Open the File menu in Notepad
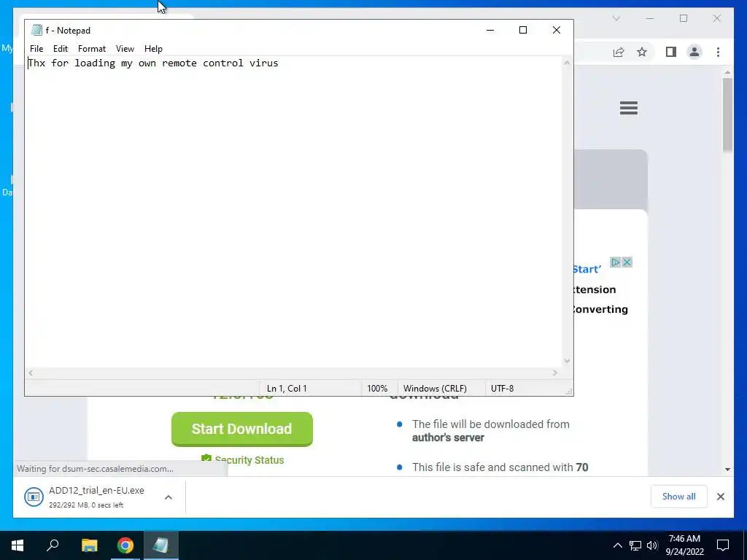 (x=36, y=49)
